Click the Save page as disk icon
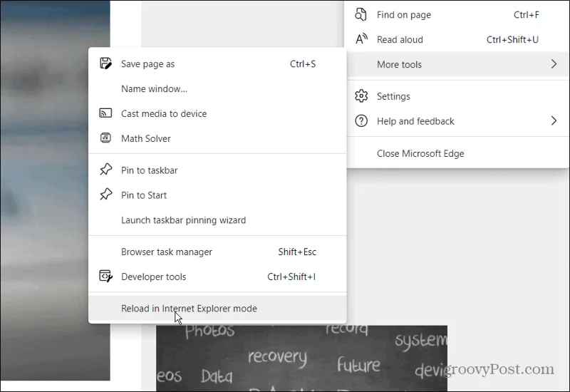 click(x=105, y=63)
